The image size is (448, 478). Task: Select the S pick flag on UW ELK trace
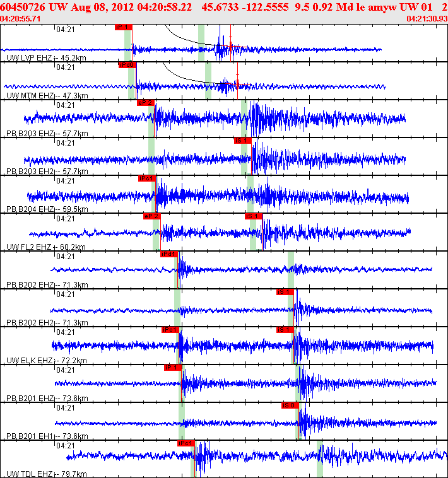pyautogui.click(x=285, y=330)
